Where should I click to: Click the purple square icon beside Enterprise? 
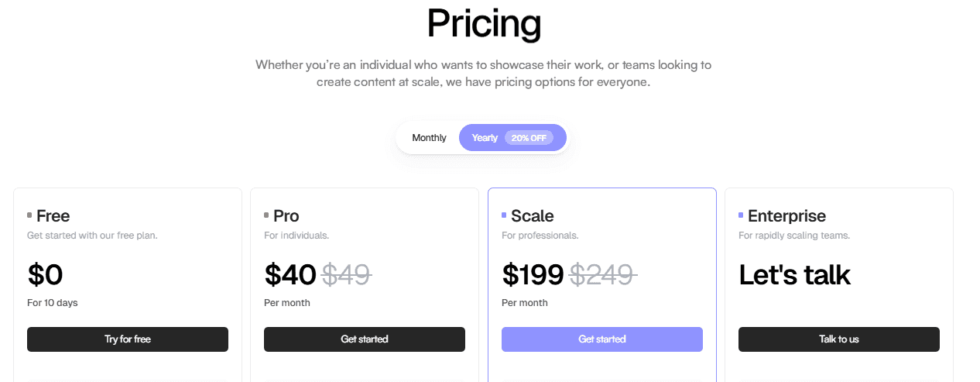pos(741,215)
